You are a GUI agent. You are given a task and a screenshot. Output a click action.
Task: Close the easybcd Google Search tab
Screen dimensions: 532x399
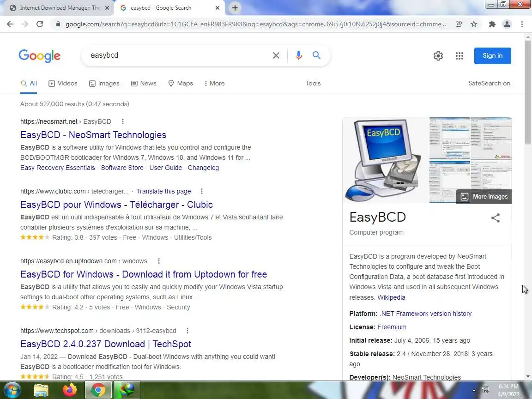[218, 8]
